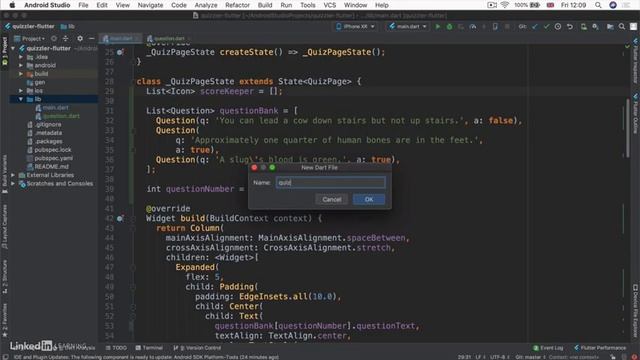
Task: Collapse the lib folder
Action: click(21, 99)
